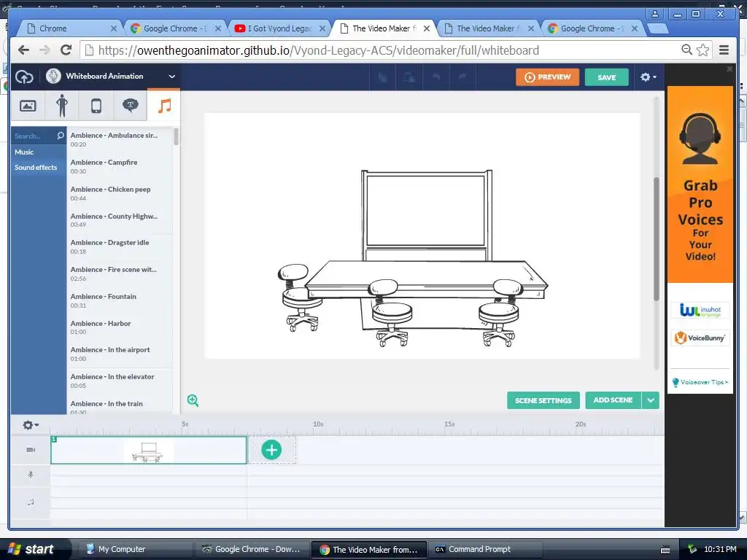Click the sound search field

(34, 136)
